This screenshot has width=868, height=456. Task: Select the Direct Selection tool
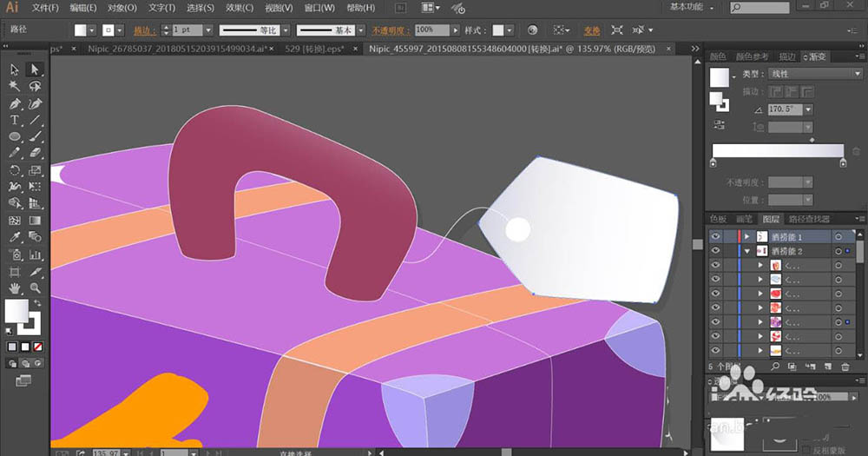pos(35,69)
